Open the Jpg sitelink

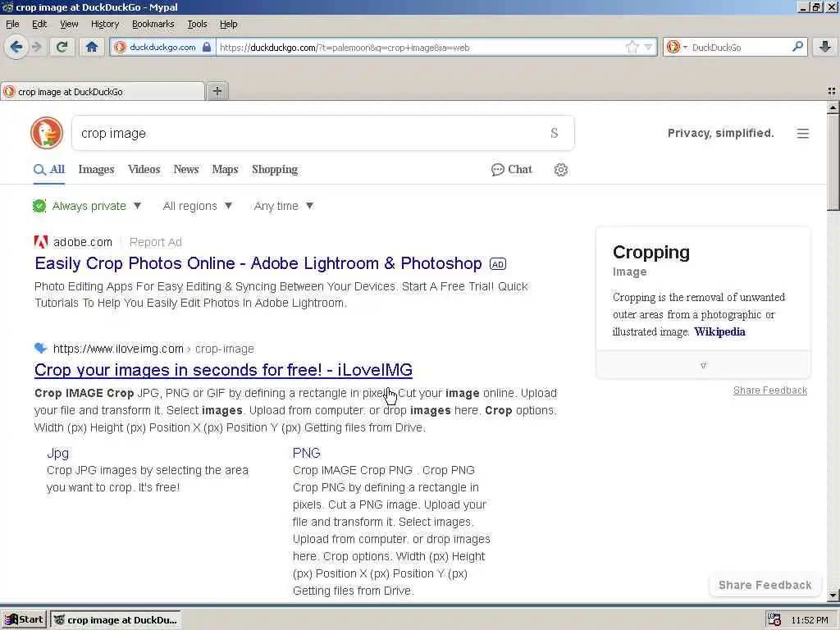point(58,453)
